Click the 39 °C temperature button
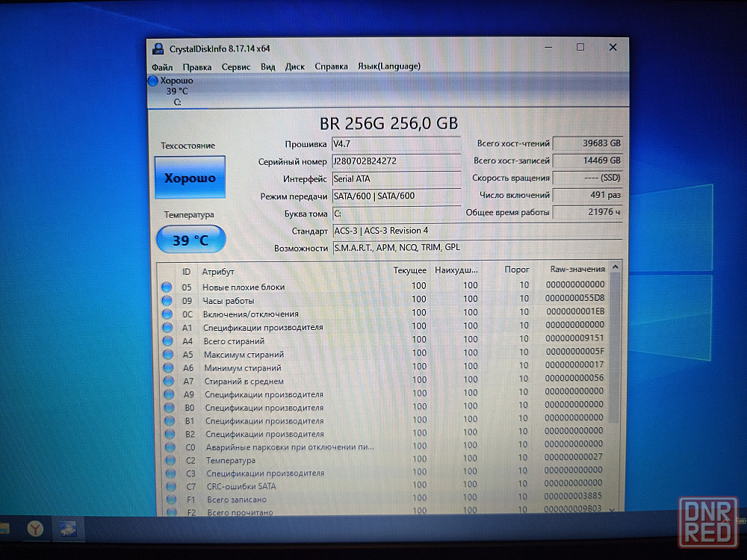The width and height of the screenshot is (747, 560). coord(190,240)
